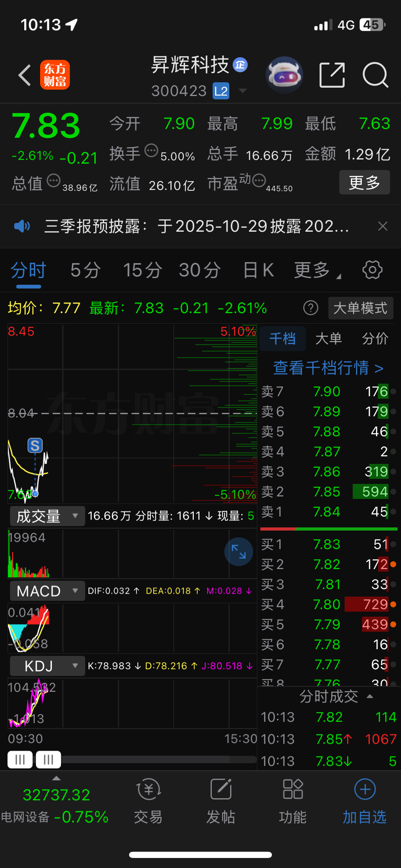Expand index ticker arrow above 32737.32

pyautogui.click(x=56, y=778)
